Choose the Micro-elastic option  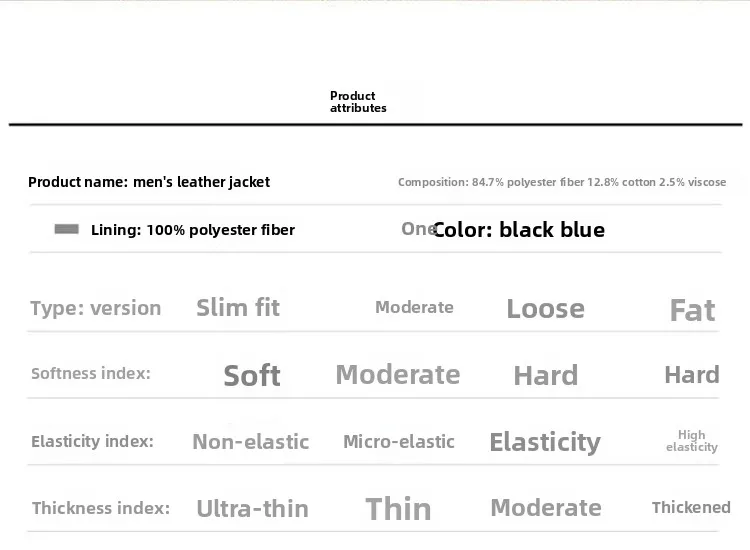click(x=398, y=441)
